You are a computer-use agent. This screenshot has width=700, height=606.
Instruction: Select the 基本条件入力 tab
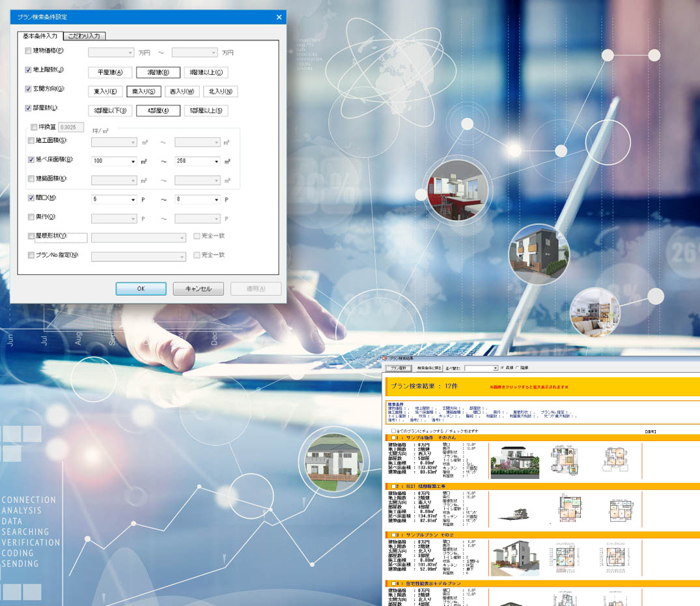(x=40, y=36)
